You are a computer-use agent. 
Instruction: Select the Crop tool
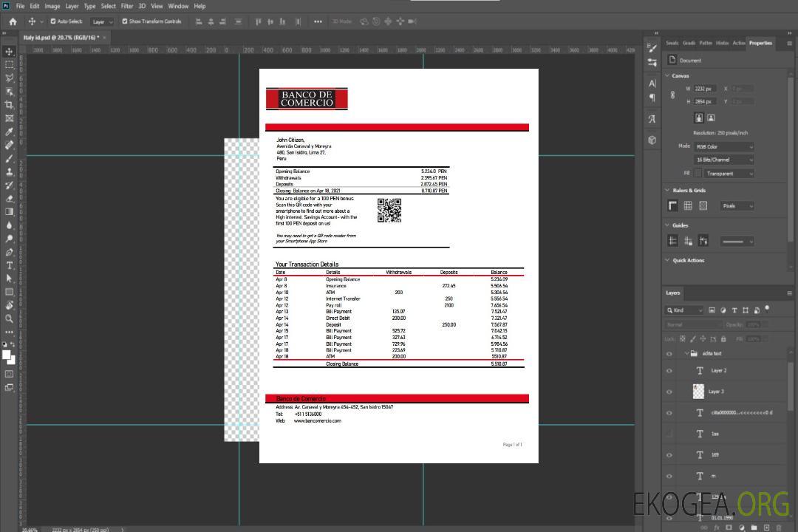10,105
